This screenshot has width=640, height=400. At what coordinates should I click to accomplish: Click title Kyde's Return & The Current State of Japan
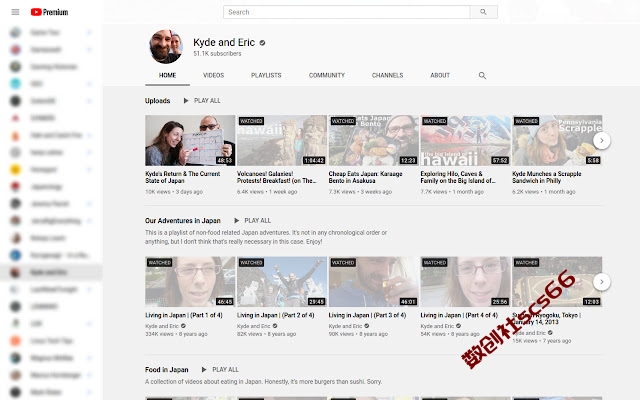[x=183, y=177]
